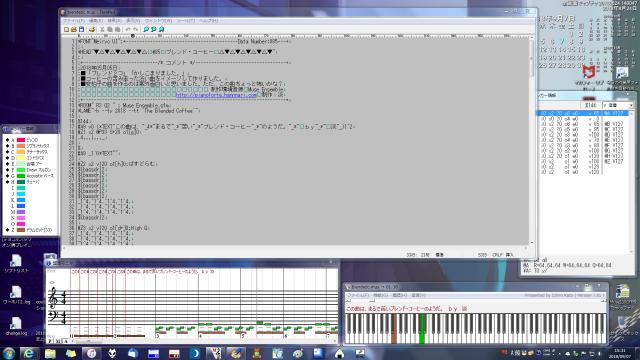Click the green highlighted key on piano keyboard
This screenshot has width=640, height=360.
click(x=422, y=329)
